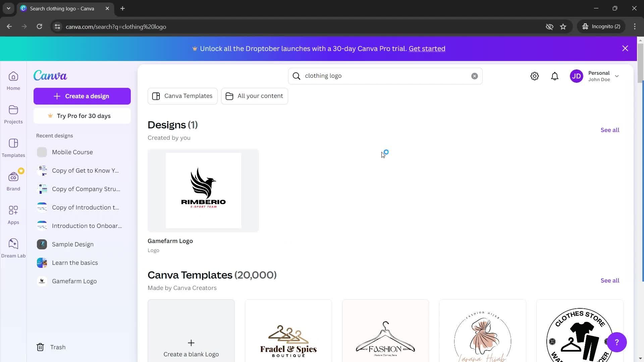Open Sample Design from recent list
The image size is (644, 362).
[x=82, y=244]
